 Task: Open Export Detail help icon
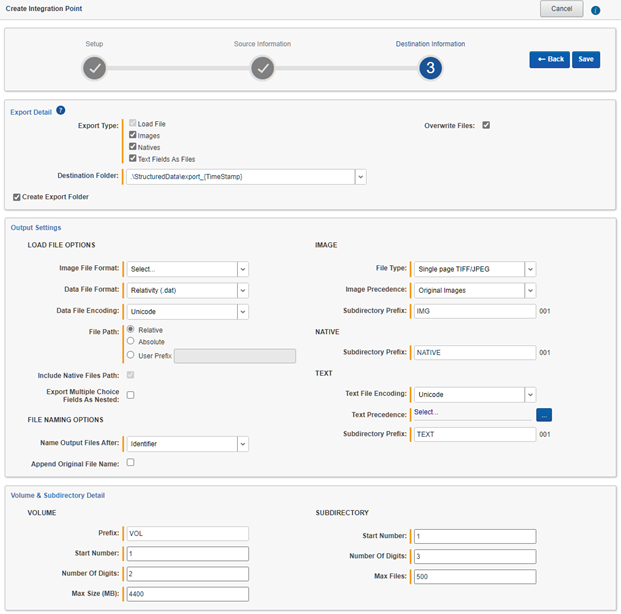point(61,110)
